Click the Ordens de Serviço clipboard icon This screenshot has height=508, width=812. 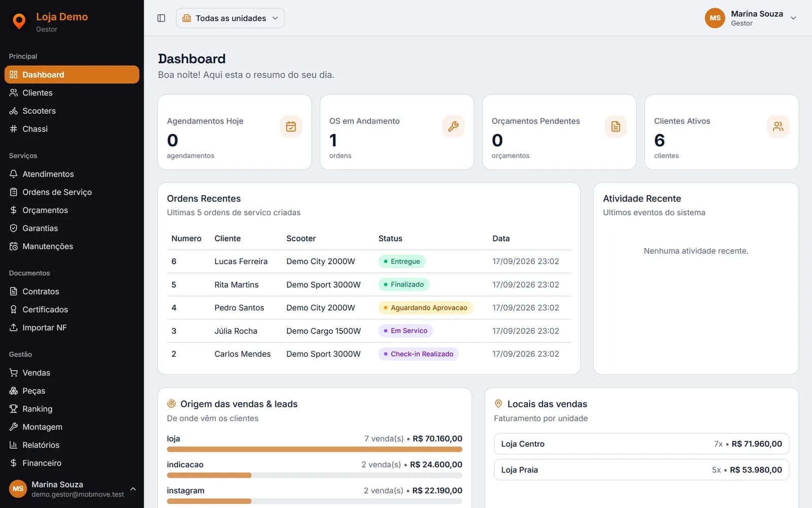point(14,192)
